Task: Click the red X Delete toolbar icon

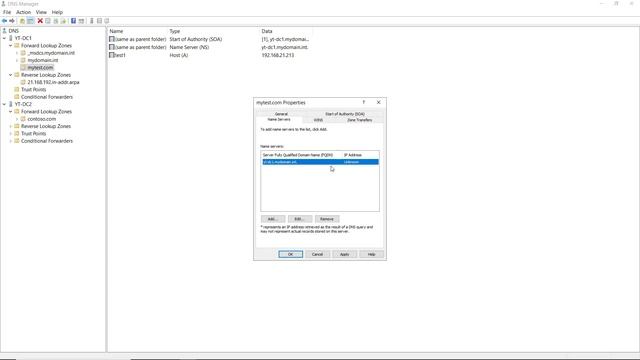Action: (40, 21)
